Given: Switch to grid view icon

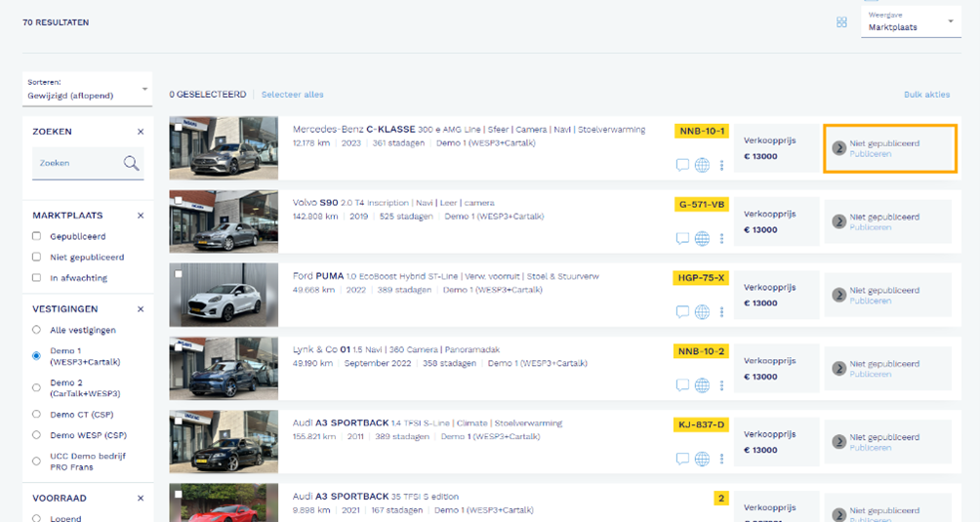Looking at the screenshot, I should point(841,22).
